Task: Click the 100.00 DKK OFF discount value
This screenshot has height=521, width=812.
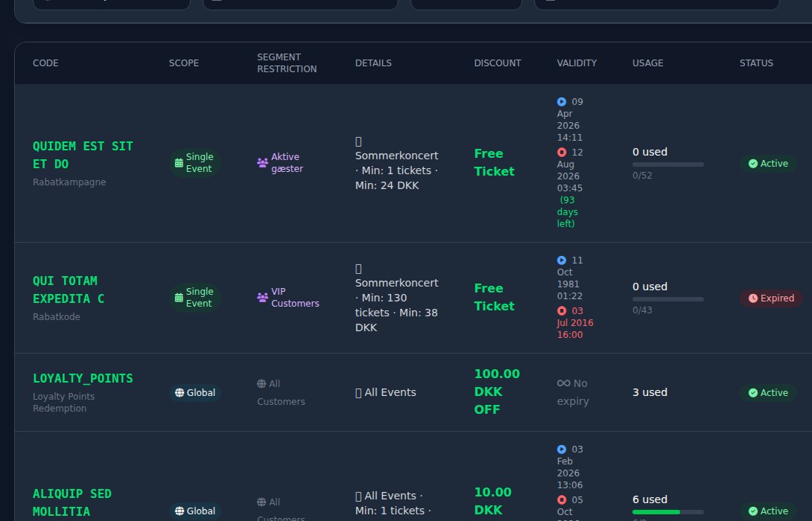Action: point(497,391)
